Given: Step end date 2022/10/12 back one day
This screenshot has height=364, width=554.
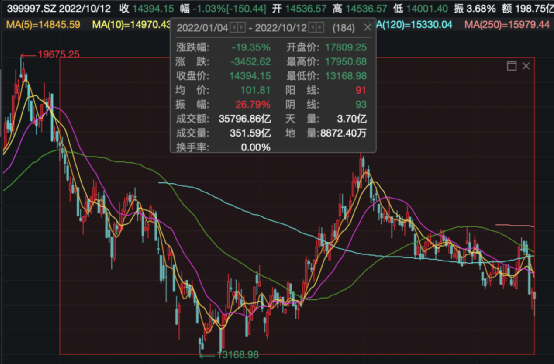Looking at the screenshot, I should [312, 28].
